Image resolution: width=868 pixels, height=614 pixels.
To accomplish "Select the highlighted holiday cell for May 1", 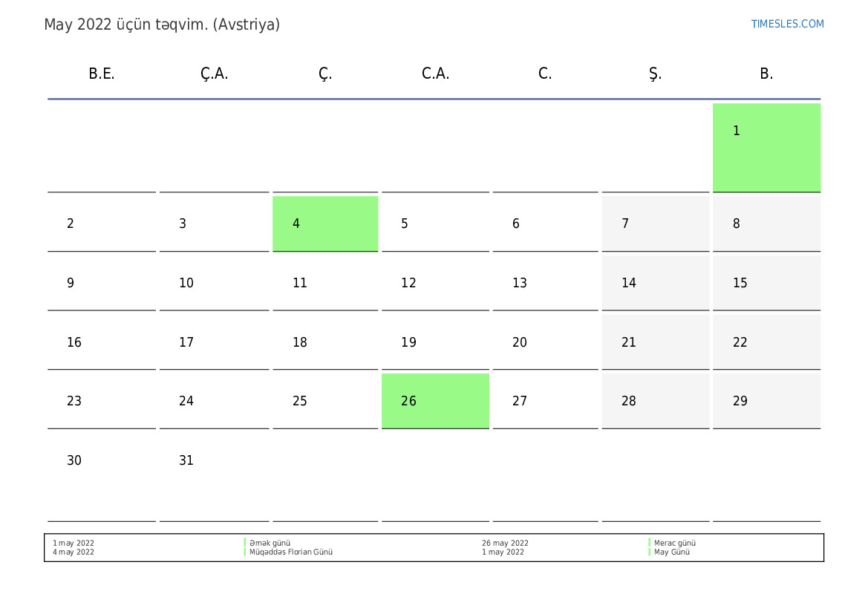I will [x=766, y=147].
